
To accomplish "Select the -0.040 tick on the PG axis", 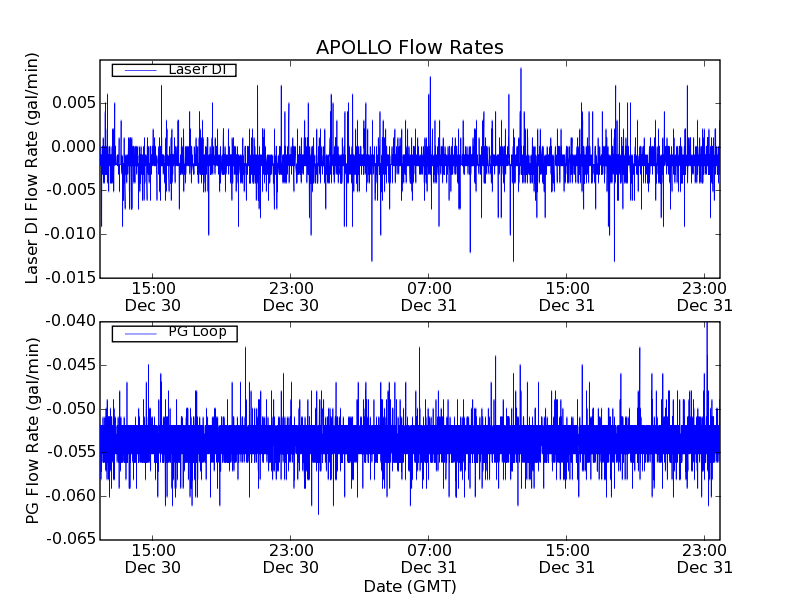I will pyautogui.click(x=71, y=321).
